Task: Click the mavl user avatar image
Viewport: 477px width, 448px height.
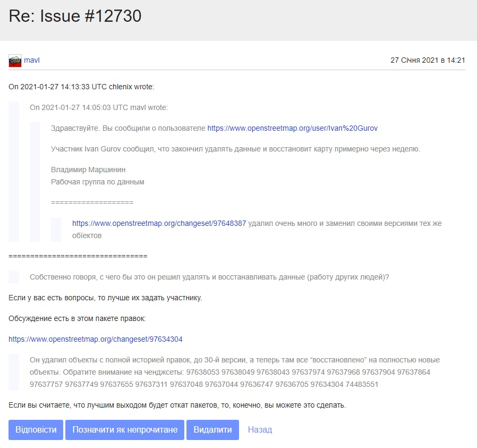Action: pos(15,61)
